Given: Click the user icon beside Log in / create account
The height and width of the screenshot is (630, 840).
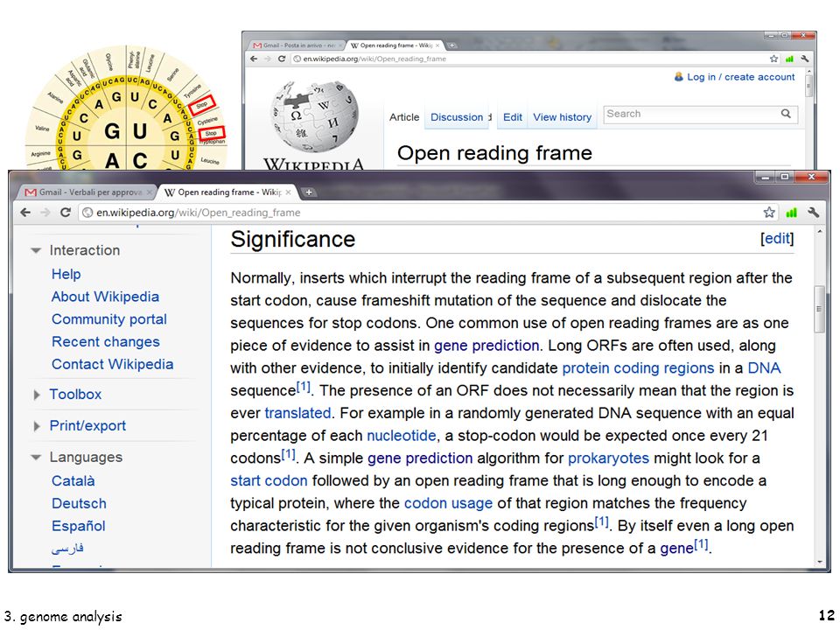Looking at the screenshot, I should tap(678, 77).
